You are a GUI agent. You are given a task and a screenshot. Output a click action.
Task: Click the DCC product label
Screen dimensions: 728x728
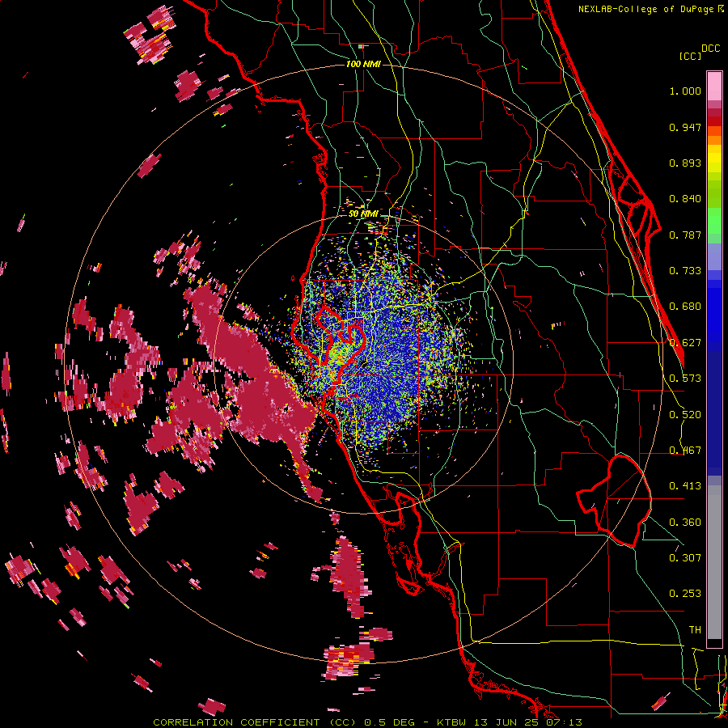pos(710,49)
